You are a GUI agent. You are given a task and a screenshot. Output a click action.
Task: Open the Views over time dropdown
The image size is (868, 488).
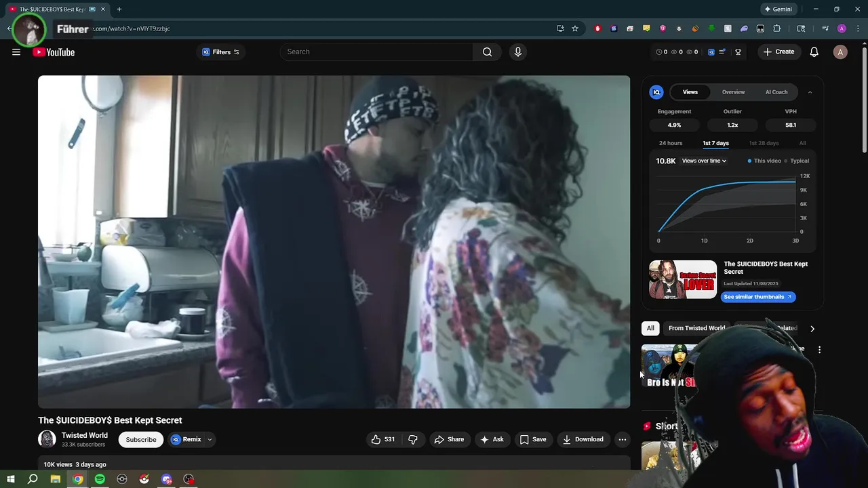coord(704,161)
